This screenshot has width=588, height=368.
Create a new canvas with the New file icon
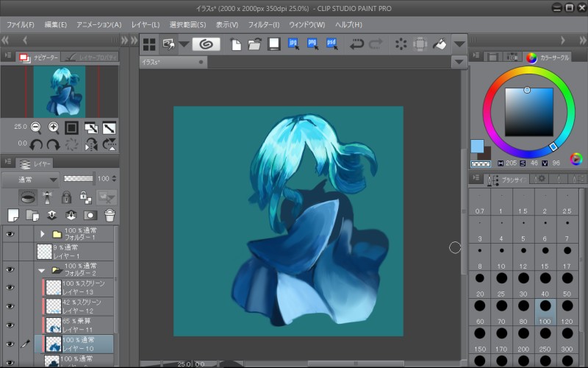point(236,44)
